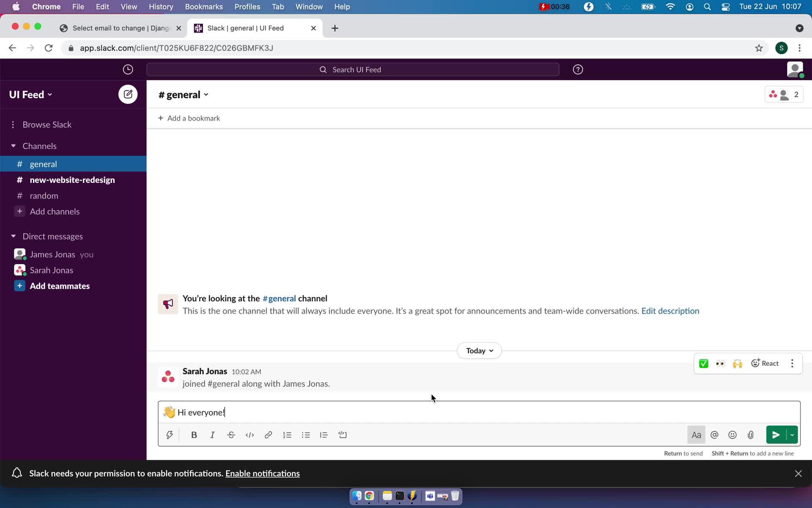The width and height of the screenshot is (812, 508).
Task: Select the #new-website-redesign channel
Action: click(x=72, y=179)
